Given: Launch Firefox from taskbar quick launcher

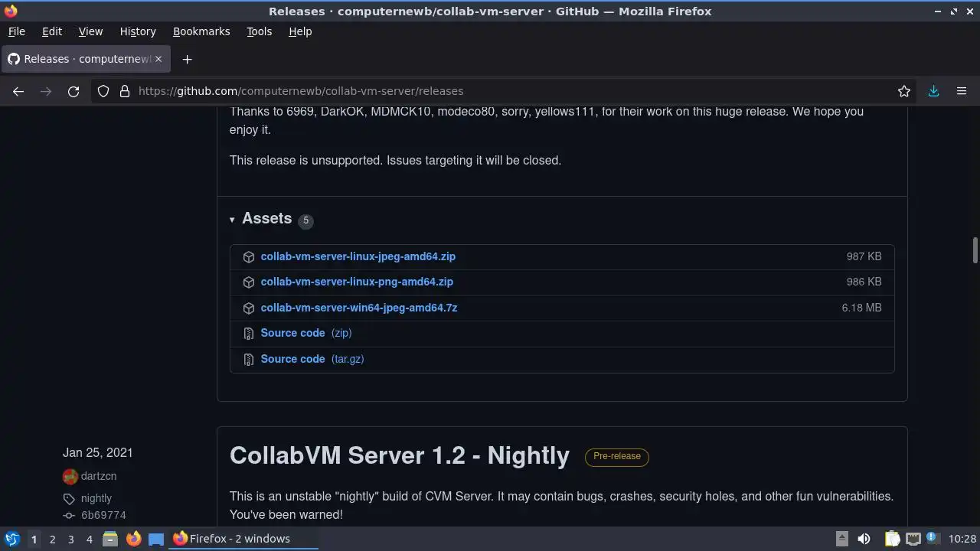Looking at the screenshot, I should 133,539.
